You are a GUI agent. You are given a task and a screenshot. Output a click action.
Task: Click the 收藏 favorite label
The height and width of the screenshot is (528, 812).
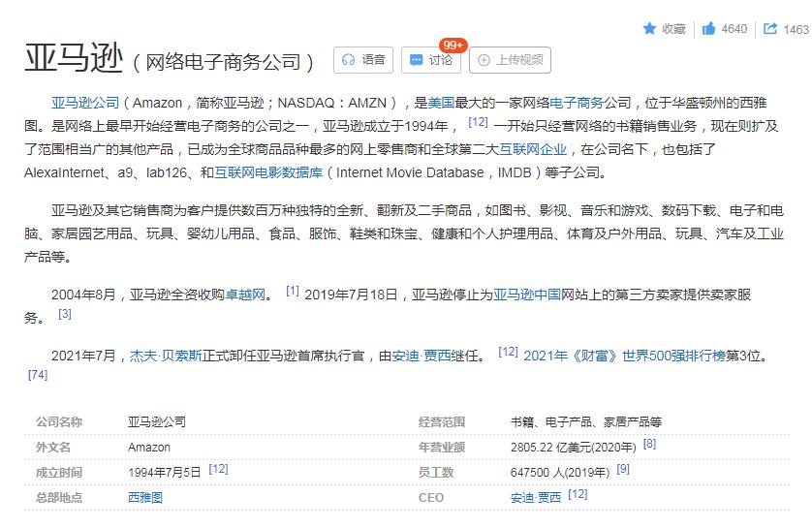coord(673,28)
